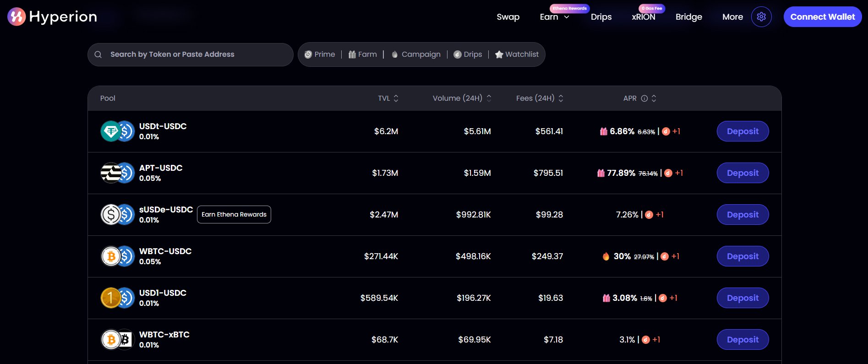
Task: Click the WBTC-xBTC token pair icon
Action: [x=117, y=340]
